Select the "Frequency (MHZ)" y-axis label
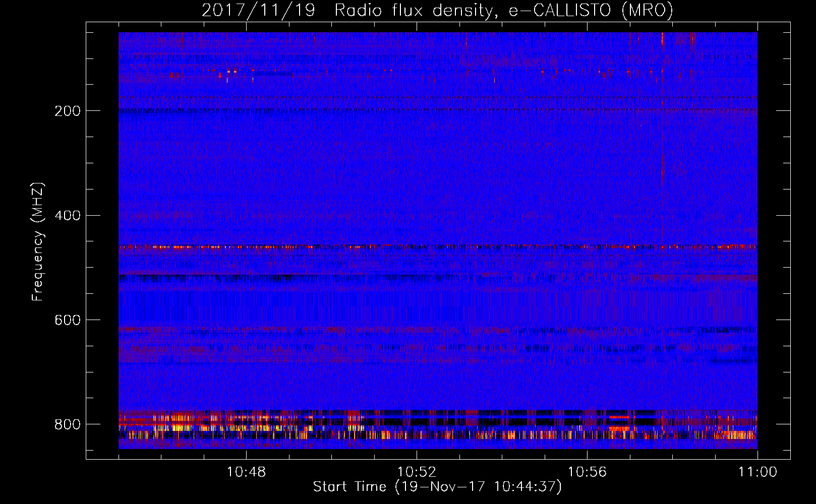816x504 pixels. pyautogui.click(x=38, y=241)
